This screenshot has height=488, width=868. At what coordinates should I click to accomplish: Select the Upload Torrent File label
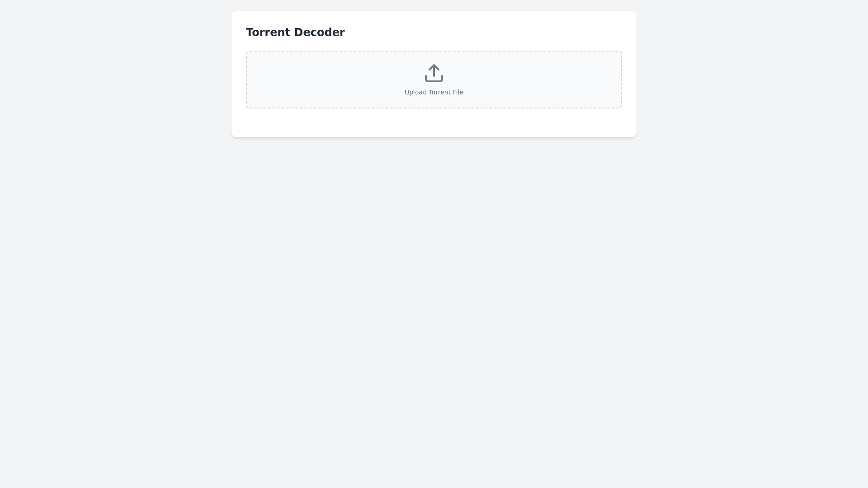coord(434,92)
